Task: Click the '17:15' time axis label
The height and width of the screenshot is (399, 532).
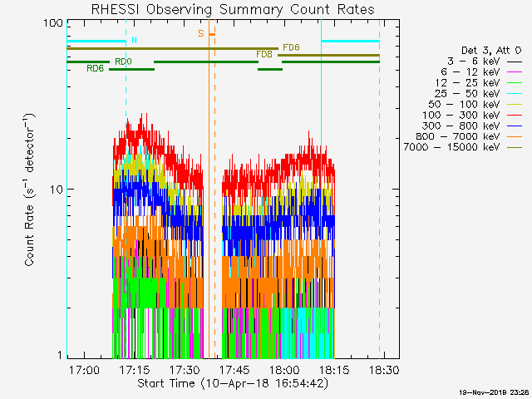Action: (x=134, y=369)
